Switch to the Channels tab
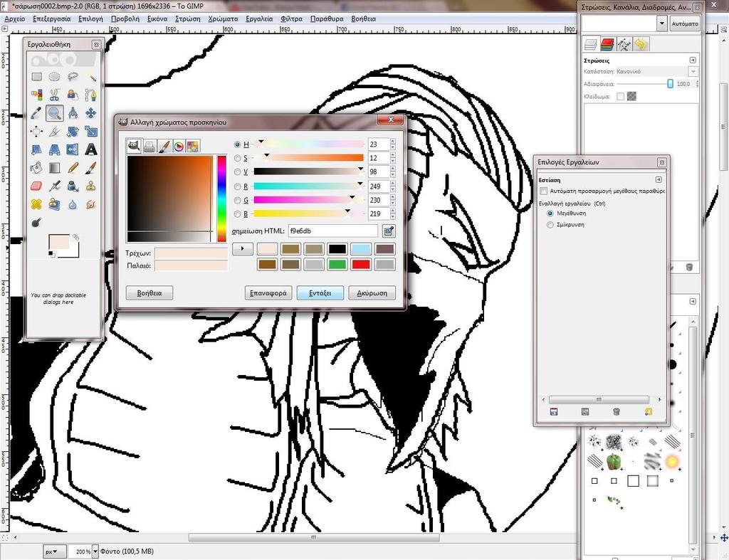Screen dimensions: 729x560 [607, 44]
